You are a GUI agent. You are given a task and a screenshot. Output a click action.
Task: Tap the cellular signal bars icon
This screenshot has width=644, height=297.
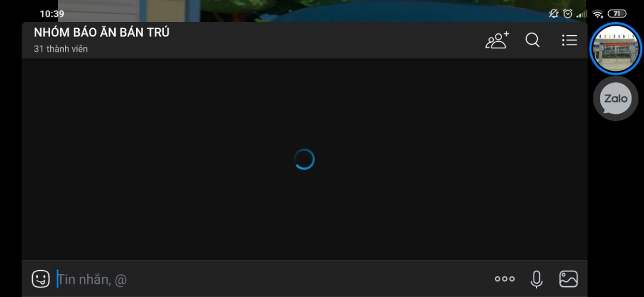[x=581, y=14]
